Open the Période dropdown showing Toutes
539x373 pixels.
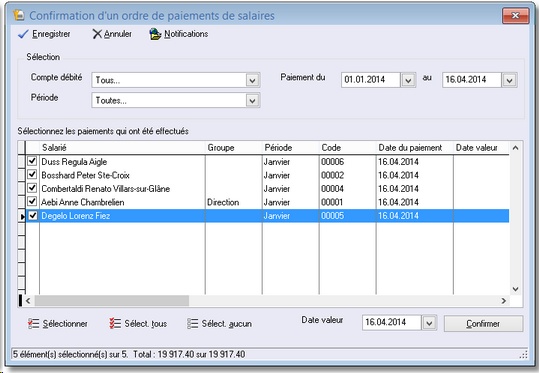click(x=252, y=100)
